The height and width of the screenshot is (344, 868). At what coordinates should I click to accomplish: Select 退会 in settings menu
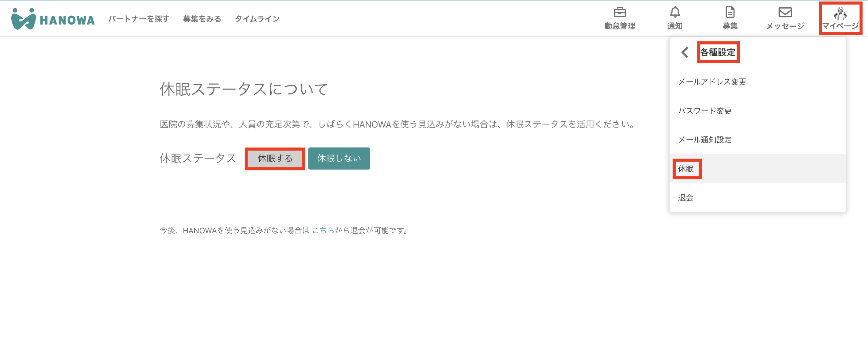686,198
